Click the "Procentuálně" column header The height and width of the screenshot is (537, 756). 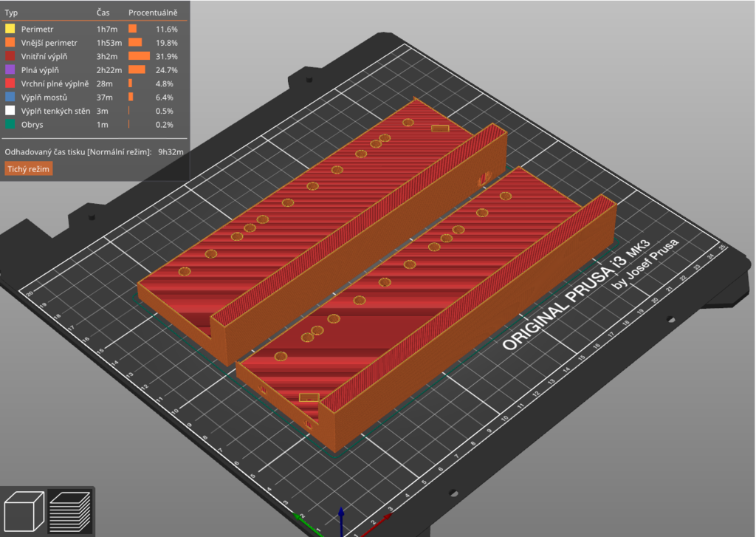click(x=153, y=13)
